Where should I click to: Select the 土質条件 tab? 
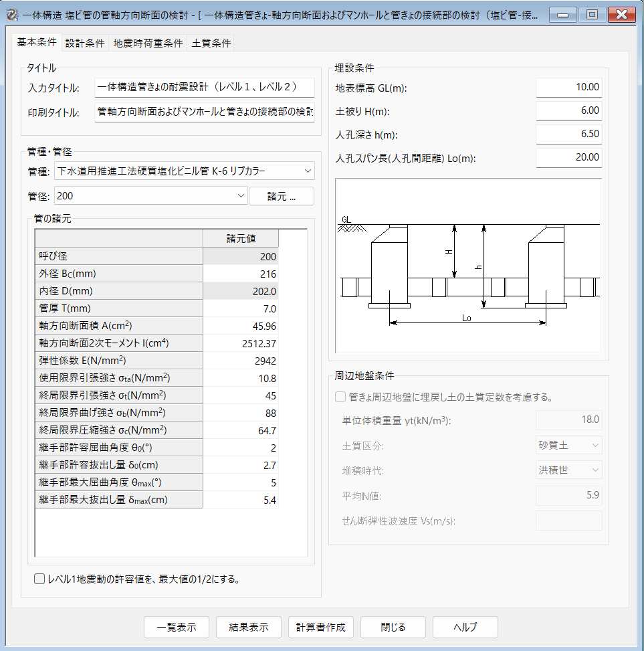pyautogui.click(x=211, y=43)
